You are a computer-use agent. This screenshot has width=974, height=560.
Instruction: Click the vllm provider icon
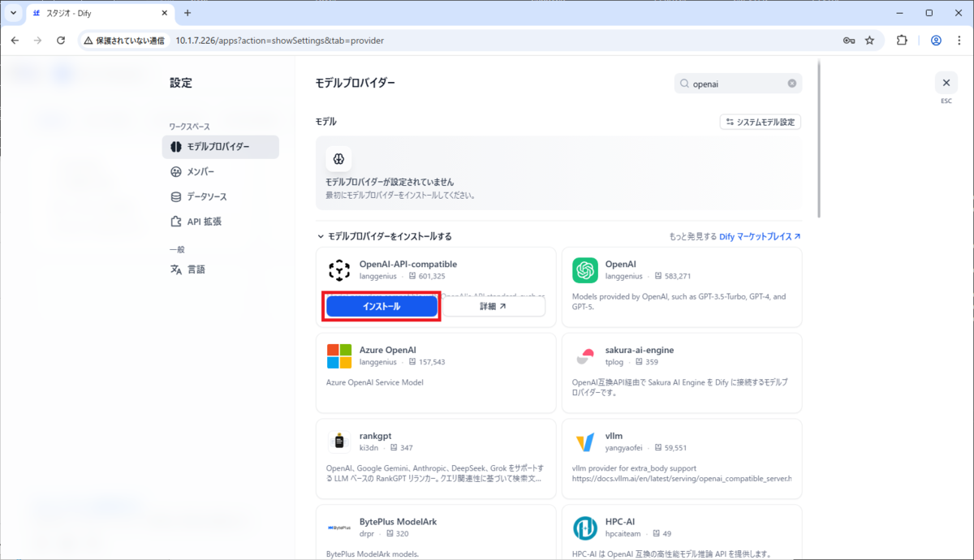point(584,442)
